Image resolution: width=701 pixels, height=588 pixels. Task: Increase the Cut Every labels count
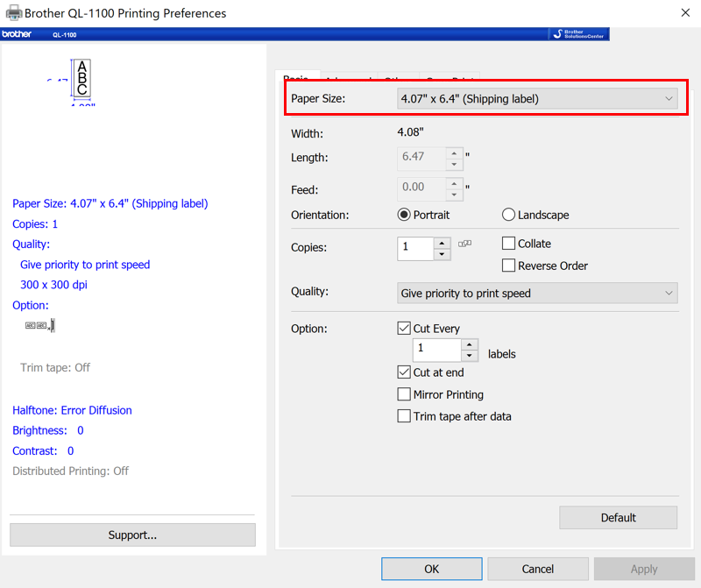(470, 344)
